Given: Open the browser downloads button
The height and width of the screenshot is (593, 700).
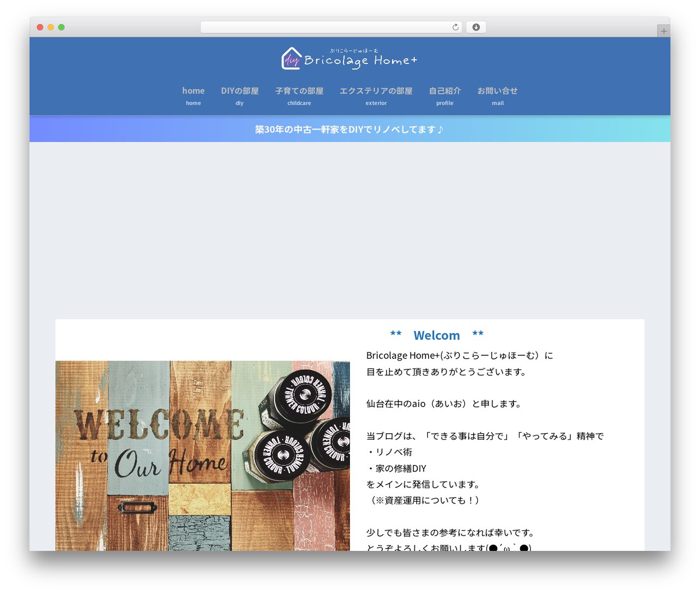Looking at the screenshot, I should [476, 27].
